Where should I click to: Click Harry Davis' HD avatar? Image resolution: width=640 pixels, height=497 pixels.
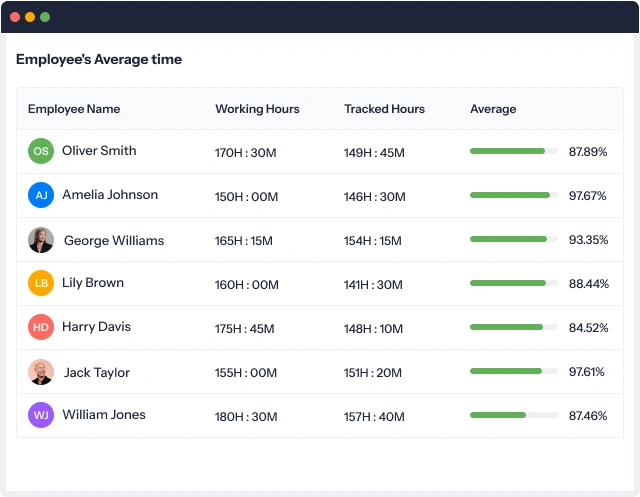(x=41, y=327)
